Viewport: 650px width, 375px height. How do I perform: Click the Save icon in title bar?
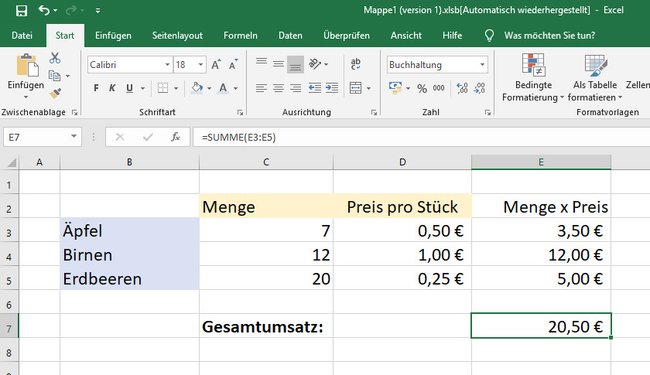(x=21, y=10)
